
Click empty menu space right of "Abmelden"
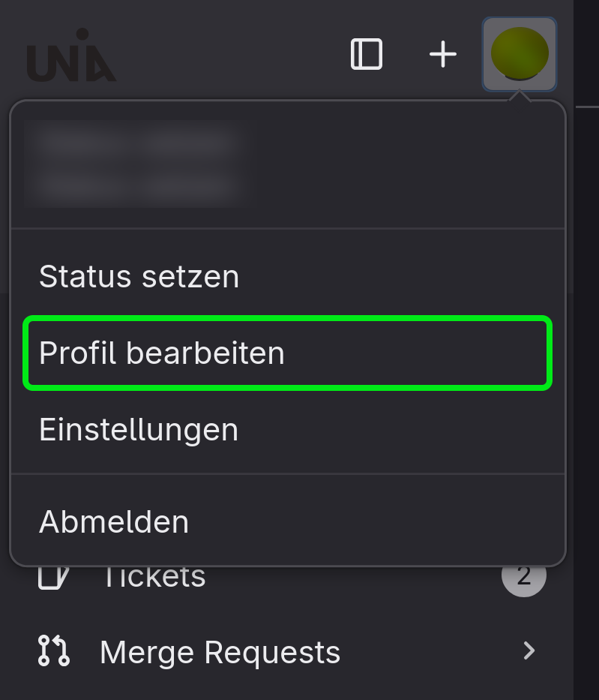coord(375,521)
